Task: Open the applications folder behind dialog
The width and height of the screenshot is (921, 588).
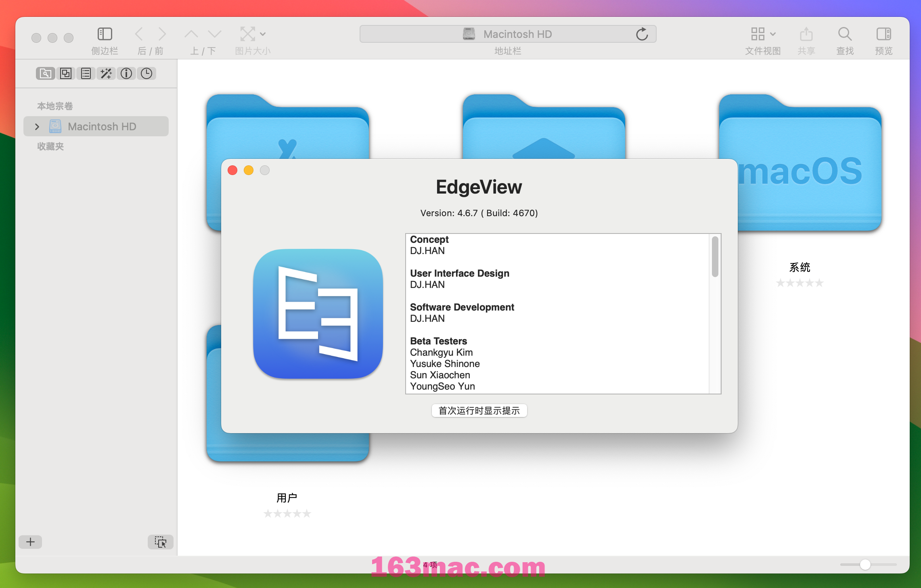Action: point(288,127)
